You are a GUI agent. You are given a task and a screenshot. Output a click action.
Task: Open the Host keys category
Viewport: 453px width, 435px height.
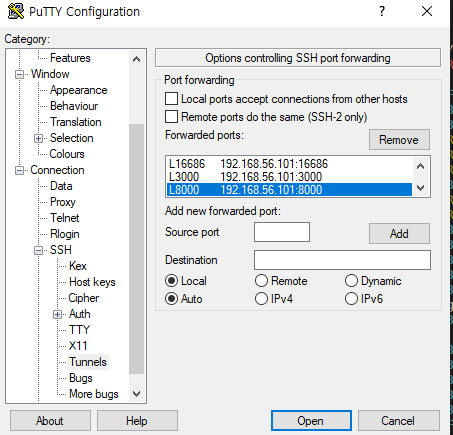click(x=92, y=282)
